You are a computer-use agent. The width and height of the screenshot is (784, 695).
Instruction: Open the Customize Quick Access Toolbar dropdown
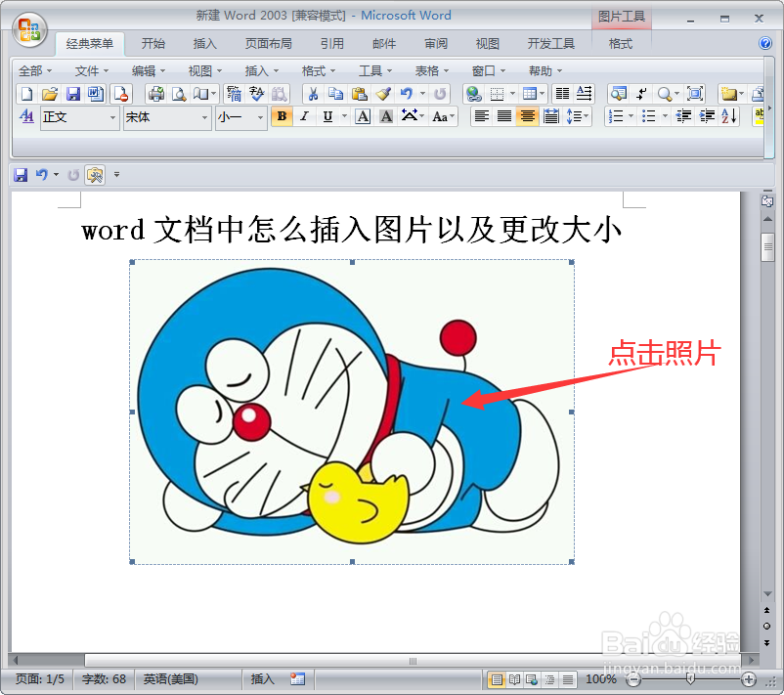coord(116,175)
